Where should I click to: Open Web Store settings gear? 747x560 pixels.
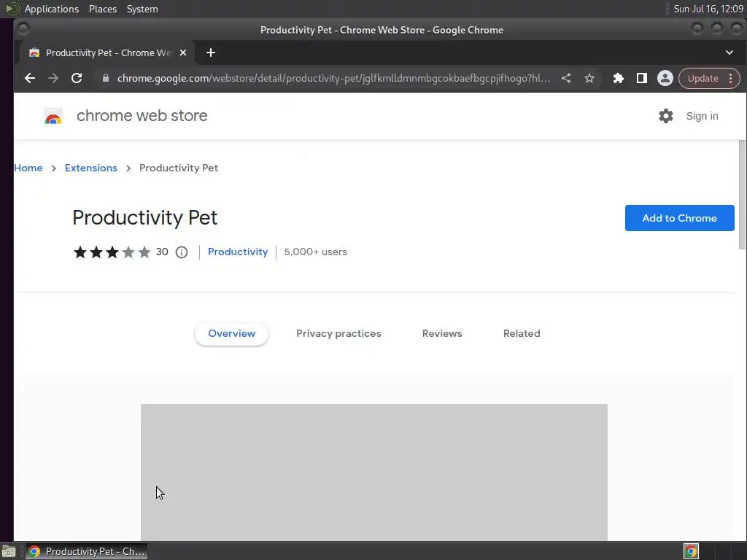tap(665, 116)
